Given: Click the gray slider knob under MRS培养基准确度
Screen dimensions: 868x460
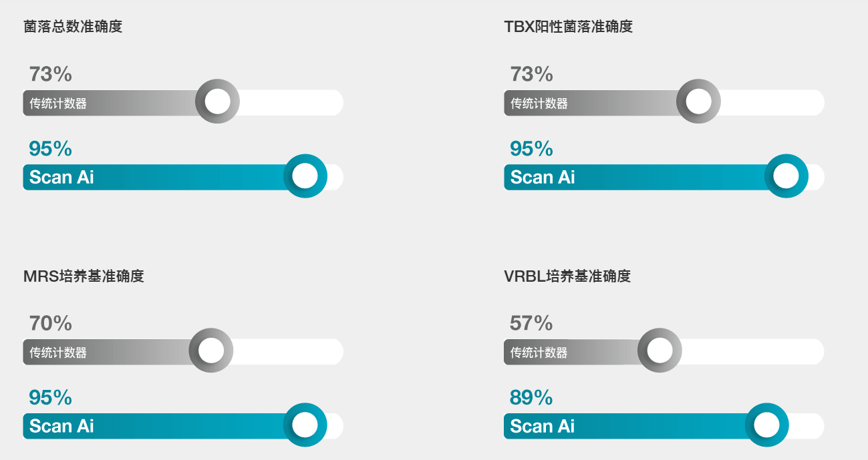Looking at the screenshot, I should tap(211, 351).
